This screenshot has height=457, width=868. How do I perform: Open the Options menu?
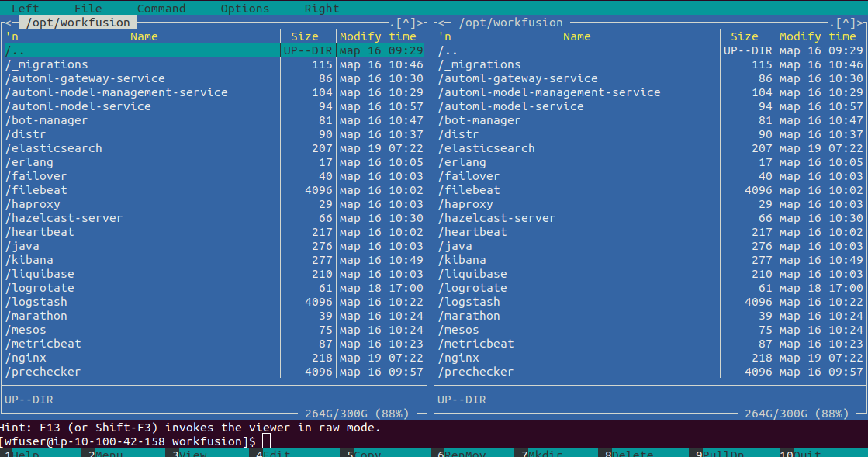[x=244, y=9]
